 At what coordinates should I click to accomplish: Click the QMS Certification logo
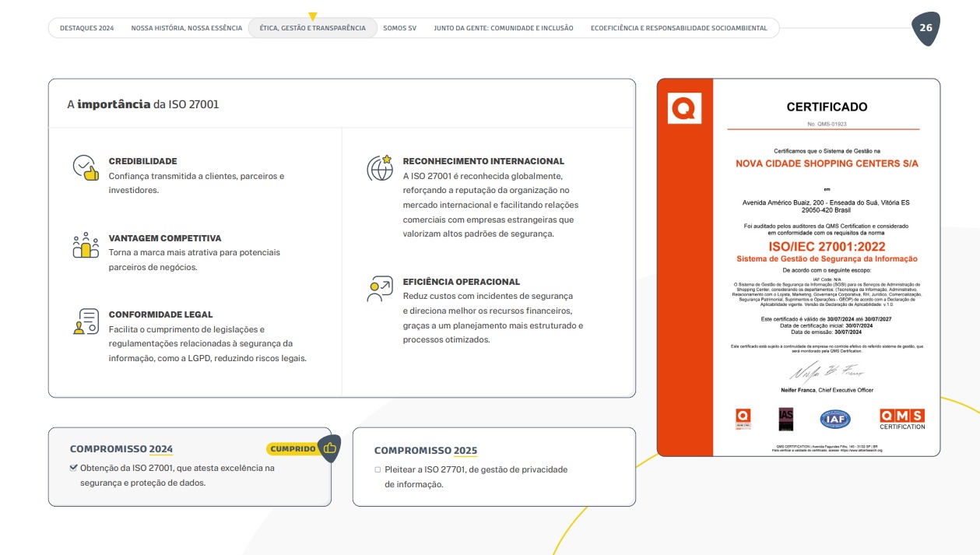point(902,419)
